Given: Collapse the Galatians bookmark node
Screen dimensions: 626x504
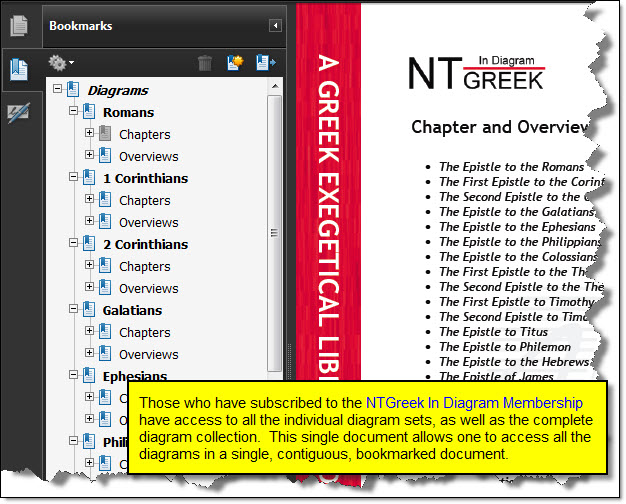Looking at the screenshot, I should tap(73, 310).
